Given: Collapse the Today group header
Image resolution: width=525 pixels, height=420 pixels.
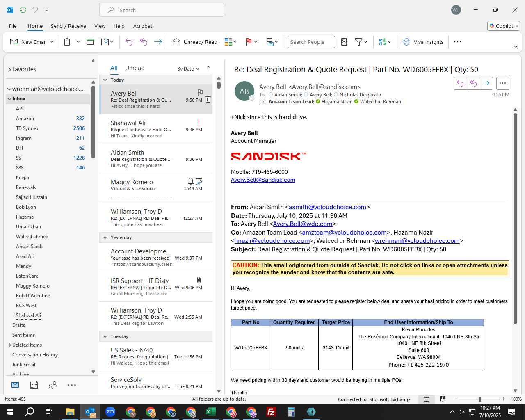Looking at the screenshot, I should 105,80.
